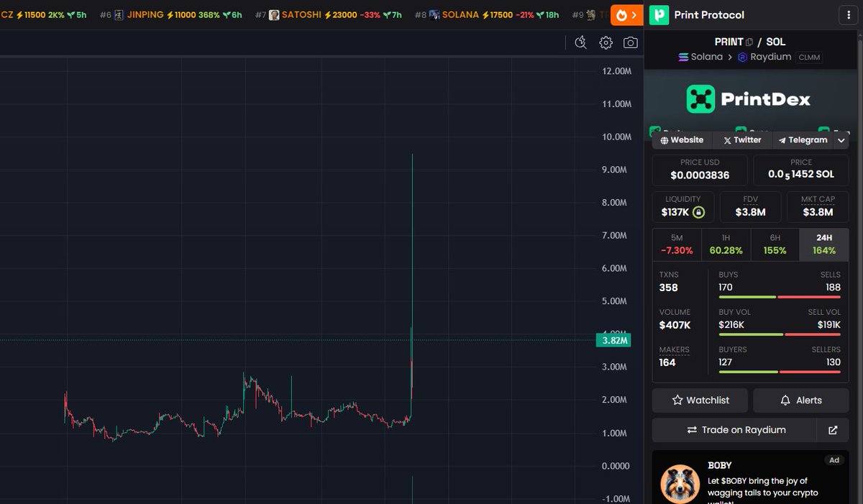Click the MKT CAP $3.8M box

coord(818,207)
